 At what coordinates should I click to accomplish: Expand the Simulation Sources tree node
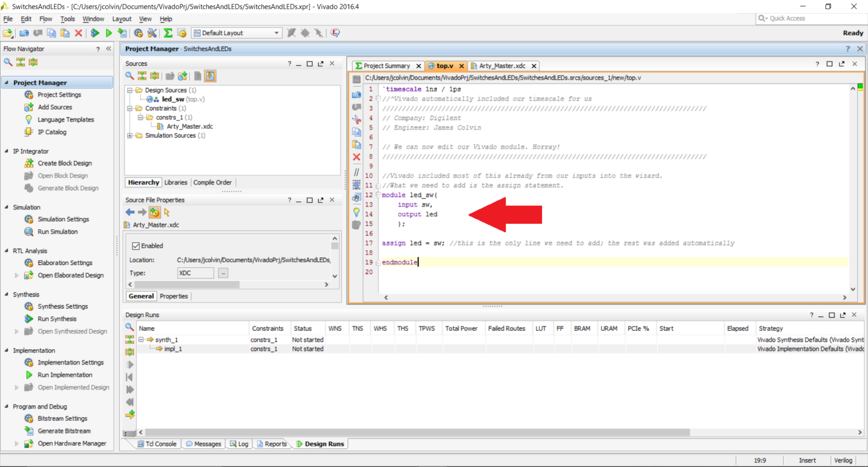point(130,136)
